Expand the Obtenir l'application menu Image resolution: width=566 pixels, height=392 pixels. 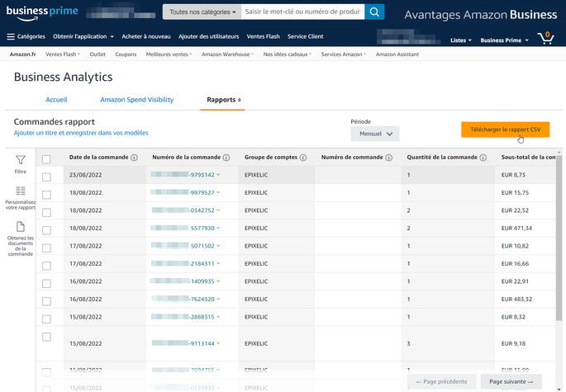[83, 36]
